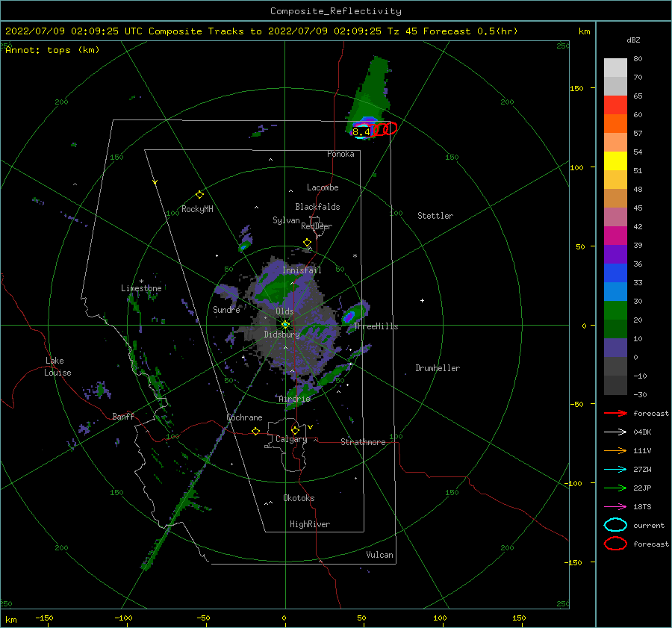Select the yellow 51-54 dBZ swatch
The image size is (672, 628).
click(x=615, y=161)
